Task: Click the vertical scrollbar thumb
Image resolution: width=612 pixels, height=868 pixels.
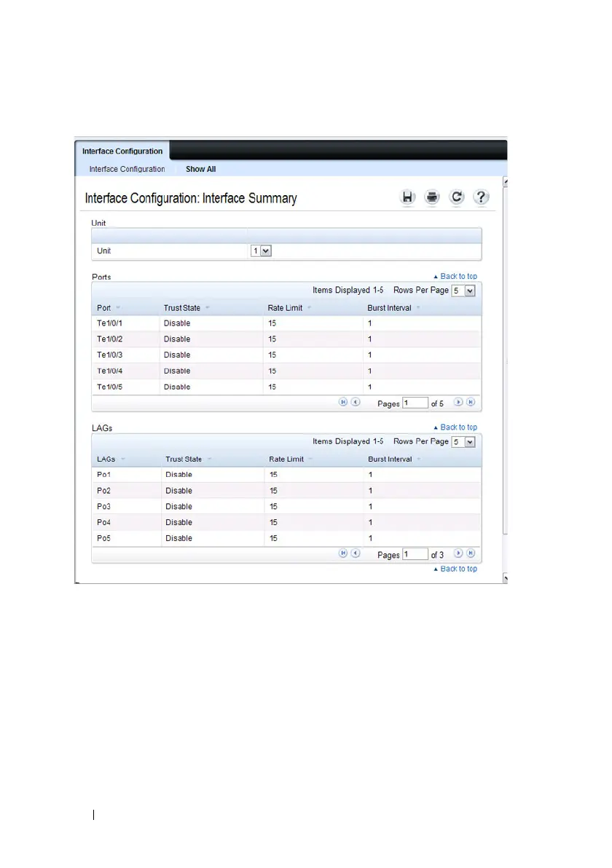Action: click(x=505, y=361)
